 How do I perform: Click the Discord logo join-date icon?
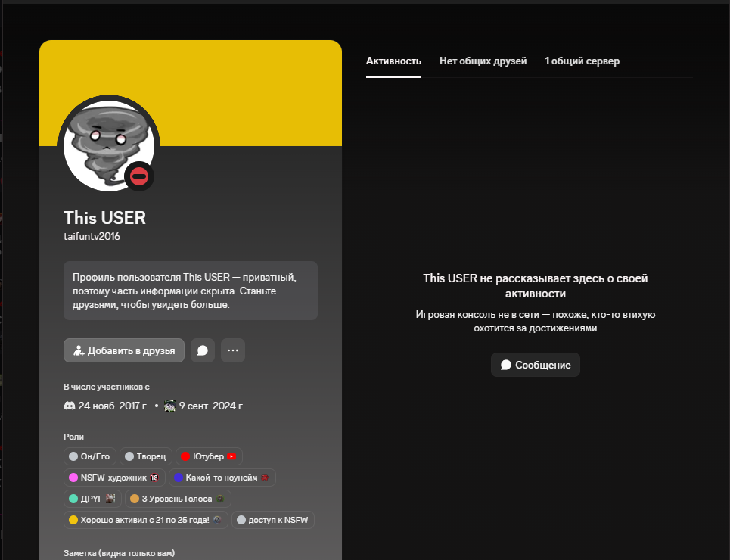click(x=70, y=406)
